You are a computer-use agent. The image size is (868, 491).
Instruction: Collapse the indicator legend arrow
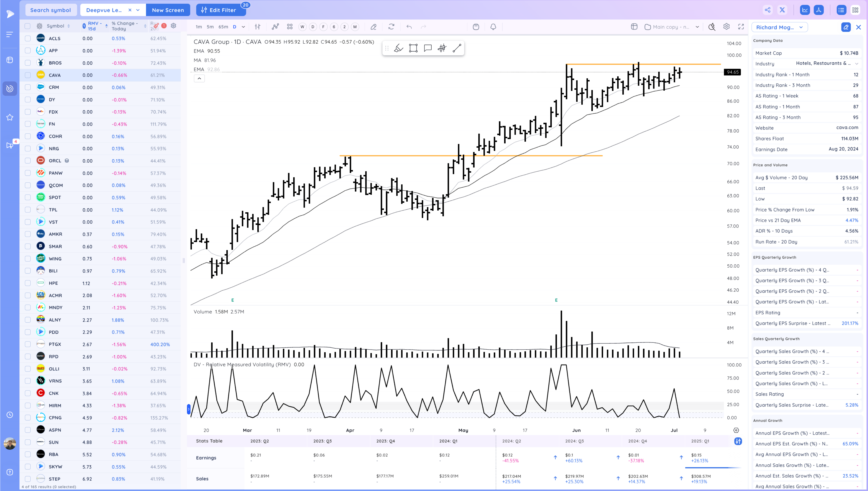coord(199,79)
